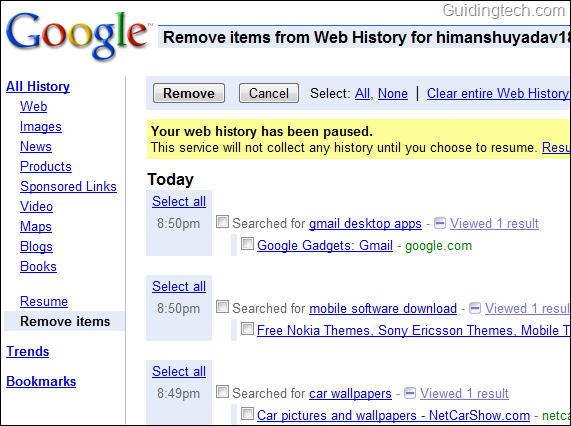This screenshot has height=426, width=571.
Task: Check the Free Nokia Themes result checkbox
Action: click(x=247, y=329)
